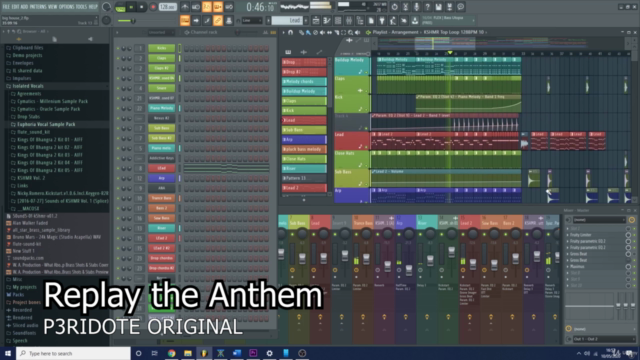This screenshot has width=640, height=360.
Task: Open Google Chrome from the taskbar
Action: click(x=171, y=353)
